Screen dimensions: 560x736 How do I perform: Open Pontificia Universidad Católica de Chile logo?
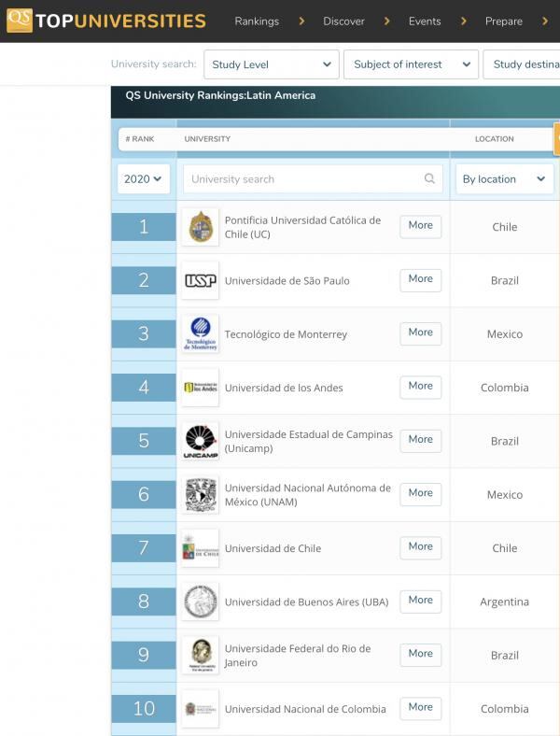(201, 227)
